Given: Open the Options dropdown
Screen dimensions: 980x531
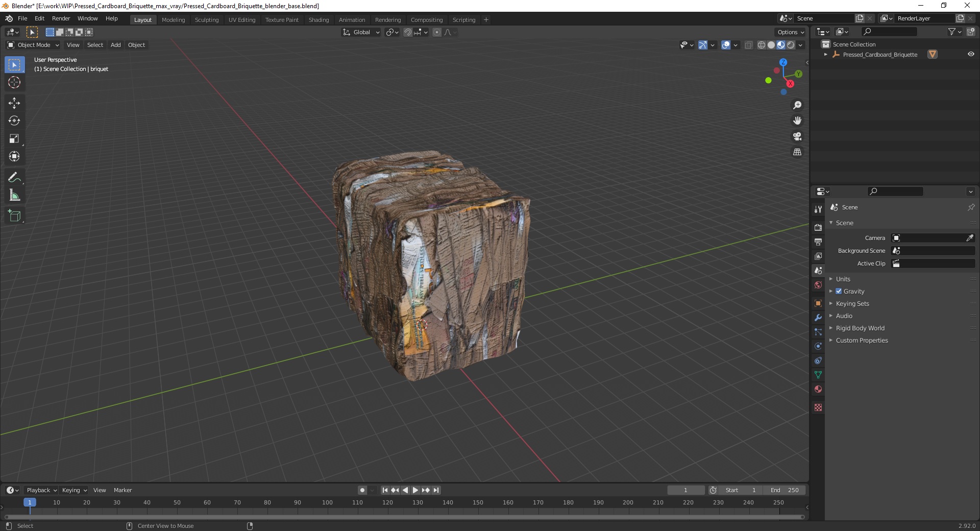Looking at the screenshot, I should pos(791,32).
